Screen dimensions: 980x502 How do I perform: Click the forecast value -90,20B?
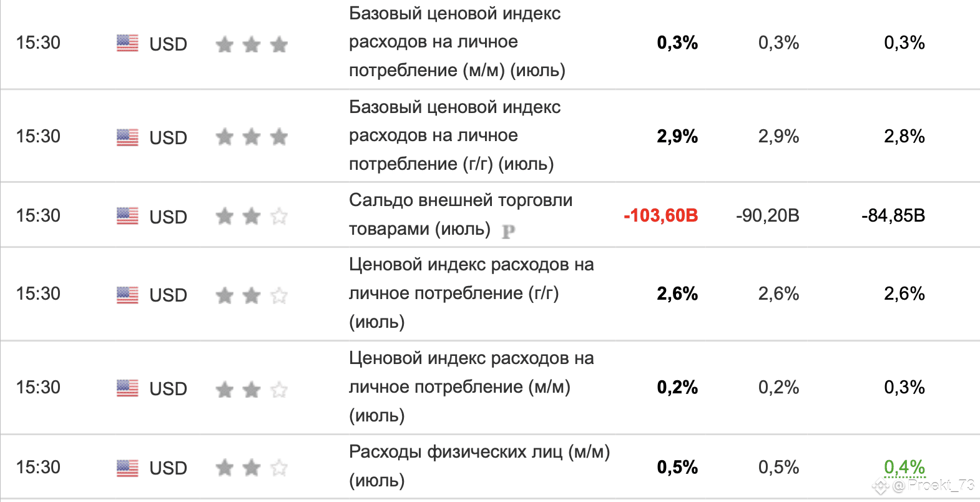(x=768, y=215)
